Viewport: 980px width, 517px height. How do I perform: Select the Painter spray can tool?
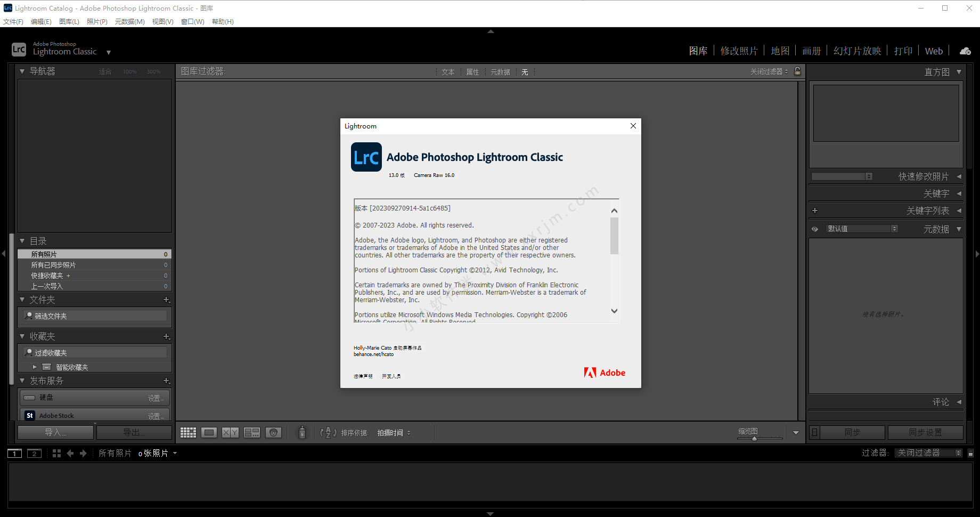302,432
